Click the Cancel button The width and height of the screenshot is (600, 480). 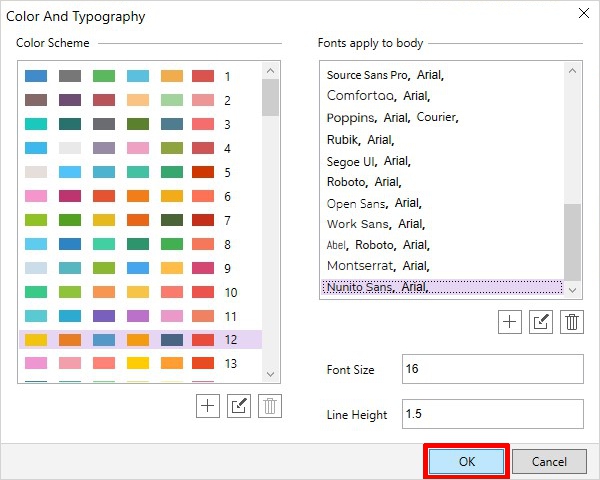(549, 462)
